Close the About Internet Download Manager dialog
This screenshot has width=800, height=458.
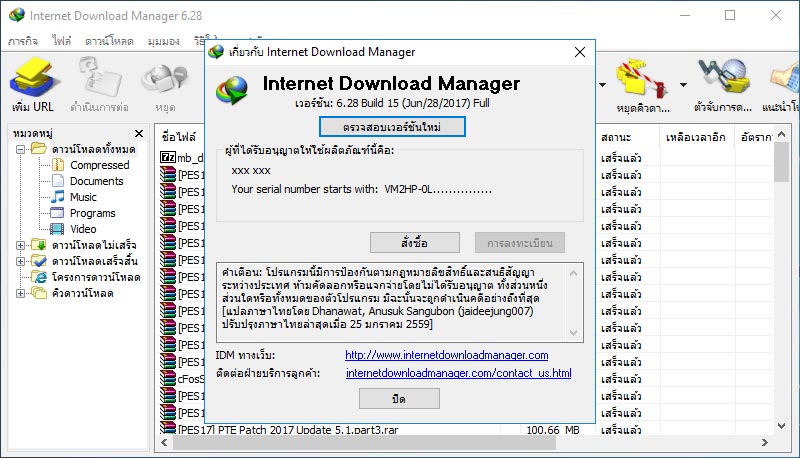(580, 52)
